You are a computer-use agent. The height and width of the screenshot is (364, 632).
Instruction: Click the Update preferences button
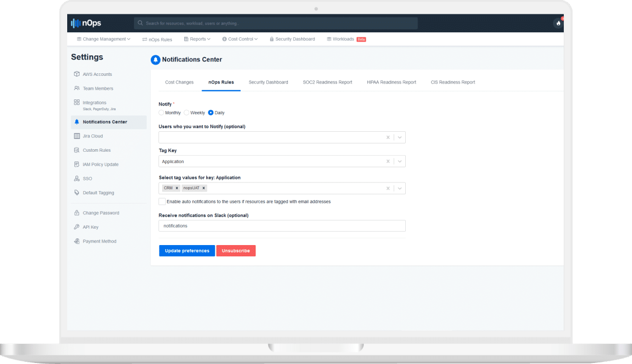(187, 251)
